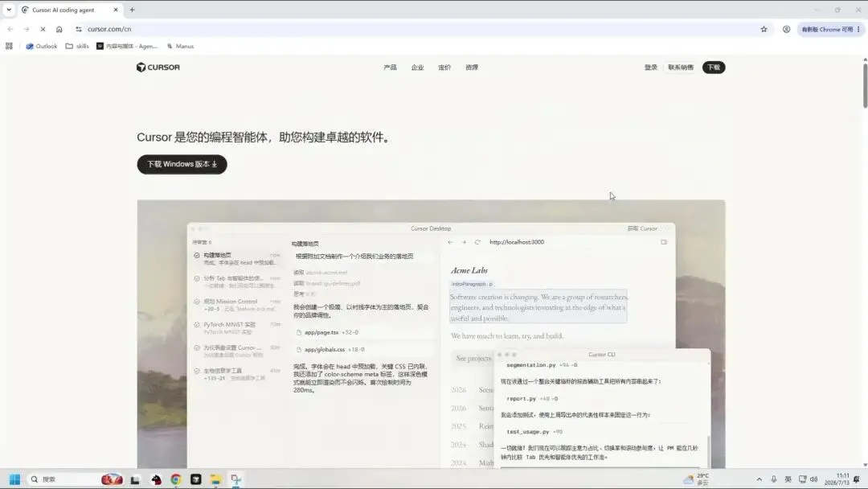868x489 pixels.
Task: Open a new browser tab
Action: click(x=133, y=10)
